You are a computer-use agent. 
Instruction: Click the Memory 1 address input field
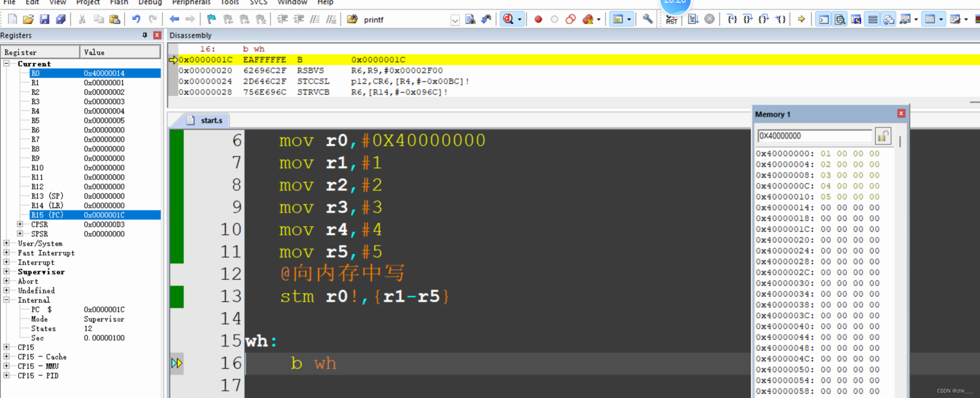[814, 136]
